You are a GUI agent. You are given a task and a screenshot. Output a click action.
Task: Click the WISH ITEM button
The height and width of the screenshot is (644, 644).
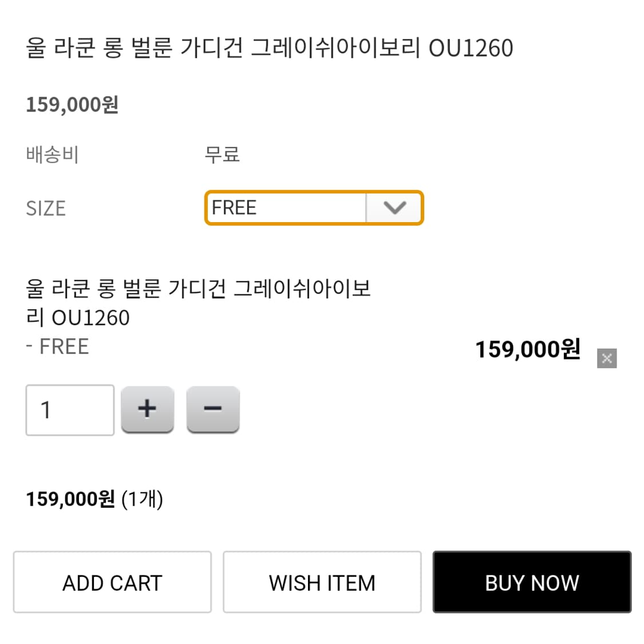pyautogui.click(x=322, y=582)
